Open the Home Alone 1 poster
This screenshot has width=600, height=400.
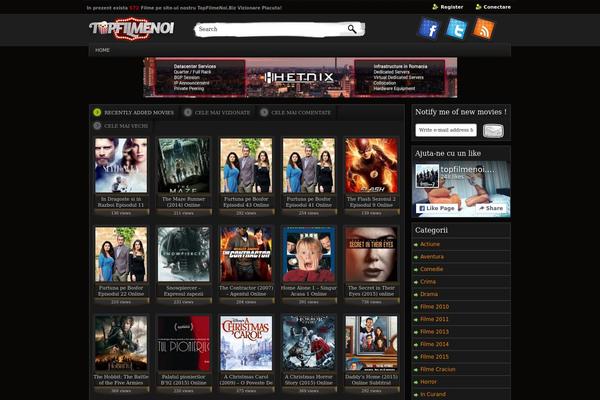pos(309,254)
